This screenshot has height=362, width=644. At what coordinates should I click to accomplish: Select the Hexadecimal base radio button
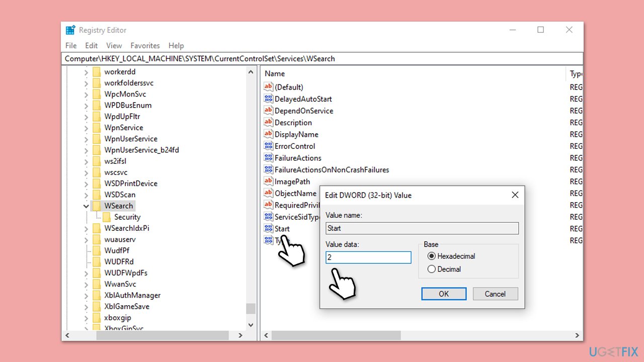click(431, 256)
